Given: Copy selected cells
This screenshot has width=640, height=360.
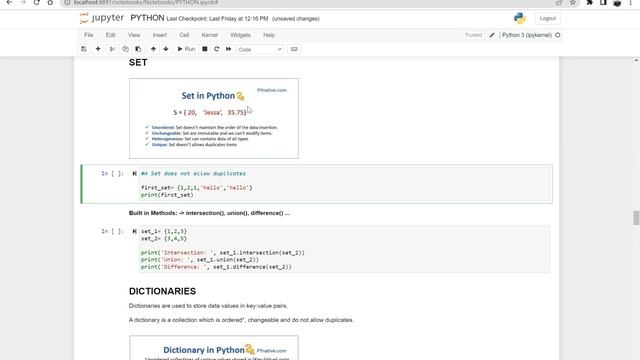Looking at the screenshot, I should tap(125, 49).
